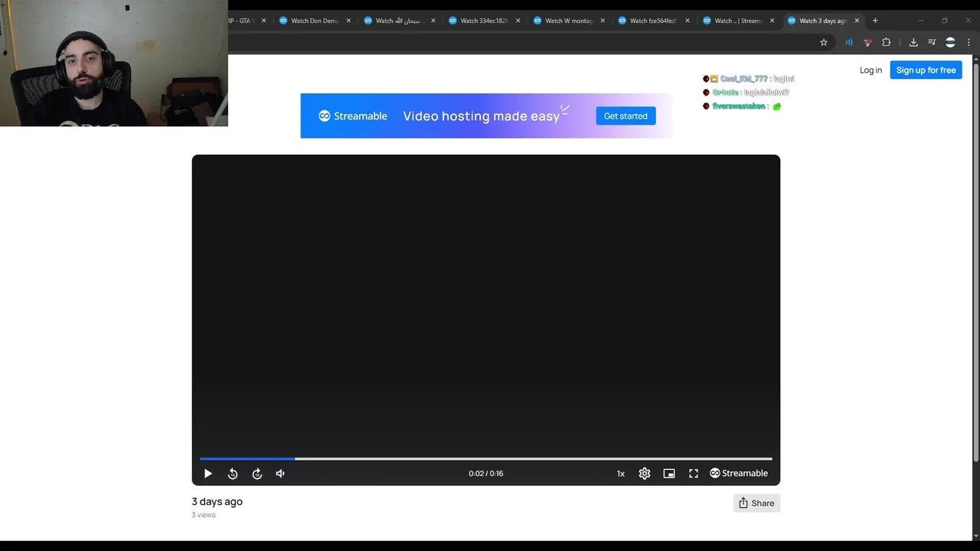Open the media control icon
Screen dimensions: 980x551
[x=932, y=43]
